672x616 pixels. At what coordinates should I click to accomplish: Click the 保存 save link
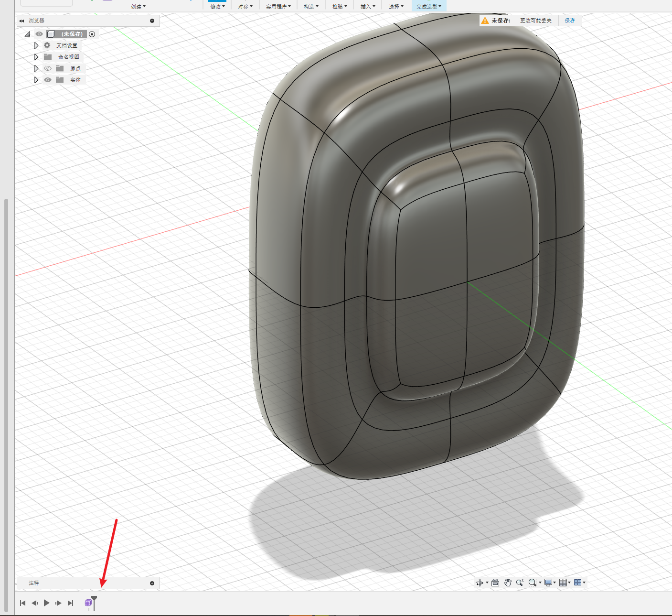(570, 21)
